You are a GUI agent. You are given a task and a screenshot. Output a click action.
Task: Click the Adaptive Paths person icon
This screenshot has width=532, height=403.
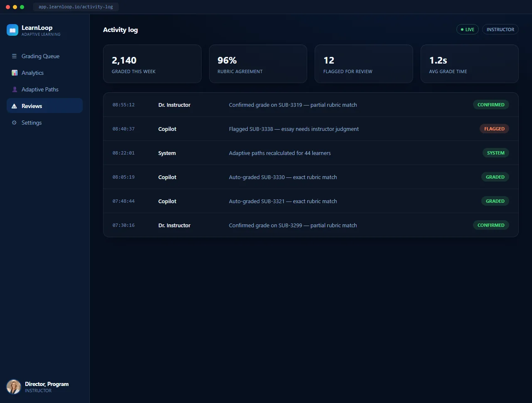pyautogui.click(x=14, y=89)
